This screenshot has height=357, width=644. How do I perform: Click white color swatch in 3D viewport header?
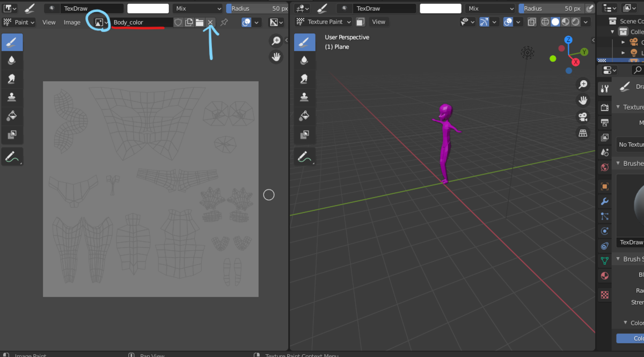click(440, 9)
